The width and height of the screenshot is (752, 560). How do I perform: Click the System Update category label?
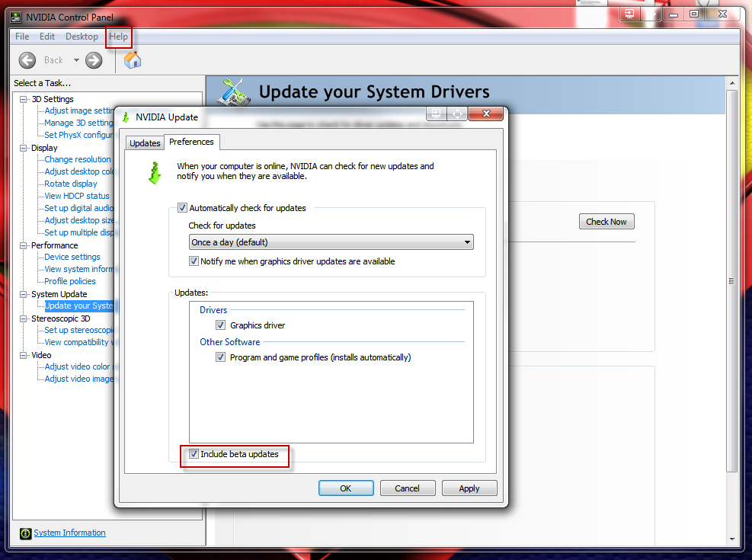pos(59,294)
